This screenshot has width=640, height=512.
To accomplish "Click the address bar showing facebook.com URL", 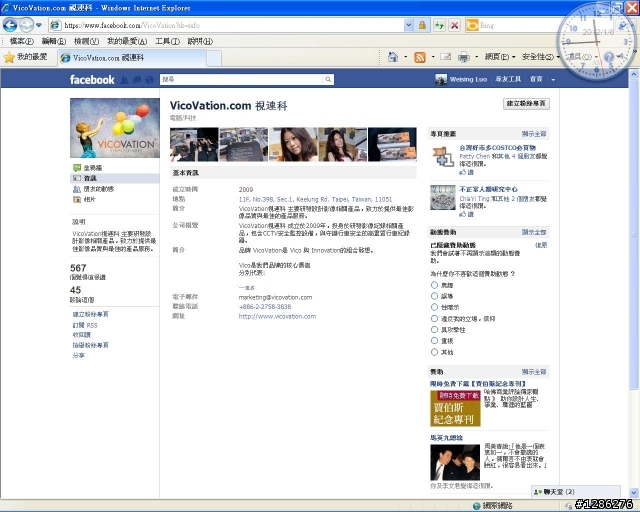I will (x=227, y=25).
